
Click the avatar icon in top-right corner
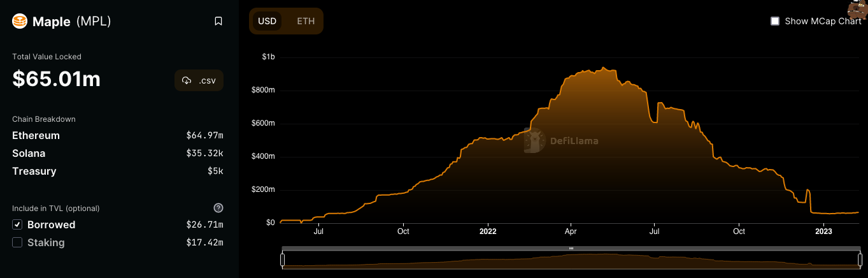(858, 9)
